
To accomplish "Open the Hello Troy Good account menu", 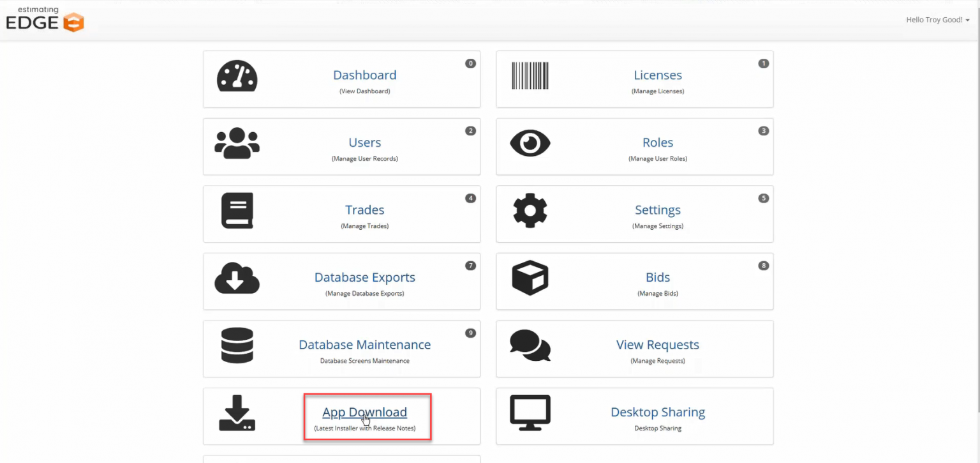I will coord(937,20).
